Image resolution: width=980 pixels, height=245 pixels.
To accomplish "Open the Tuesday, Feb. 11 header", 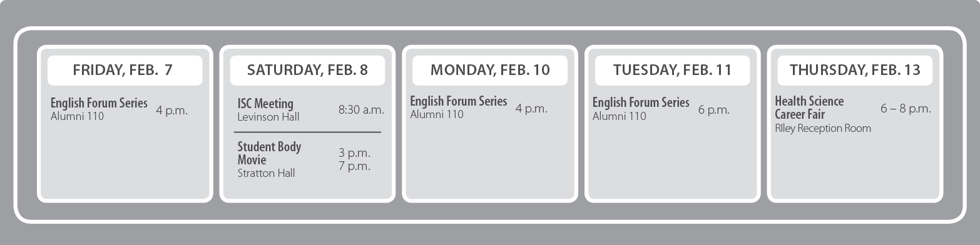I will click(x=672, y=71).
